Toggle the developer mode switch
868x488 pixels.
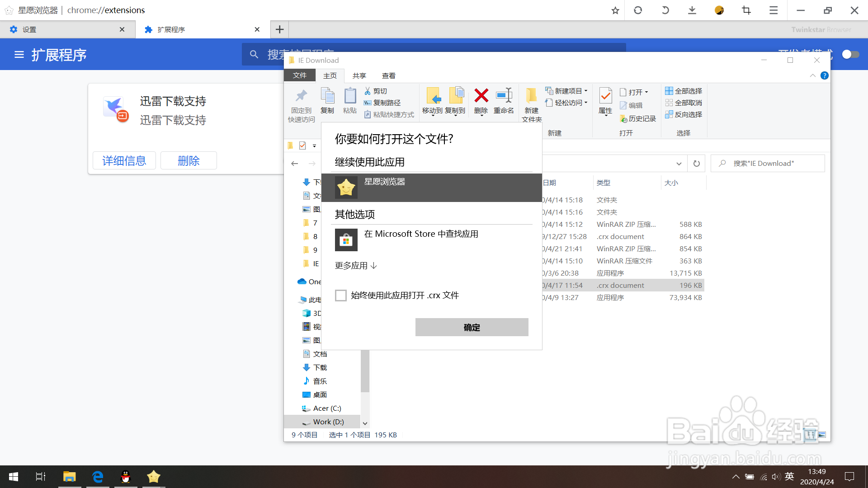[850, 54]
